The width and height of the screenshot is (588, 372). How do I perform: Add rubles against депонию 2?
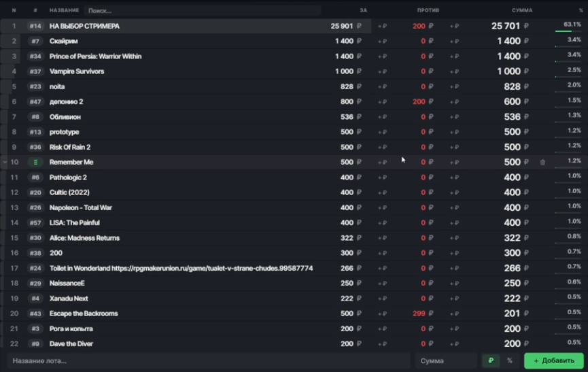tap(454, 101)
